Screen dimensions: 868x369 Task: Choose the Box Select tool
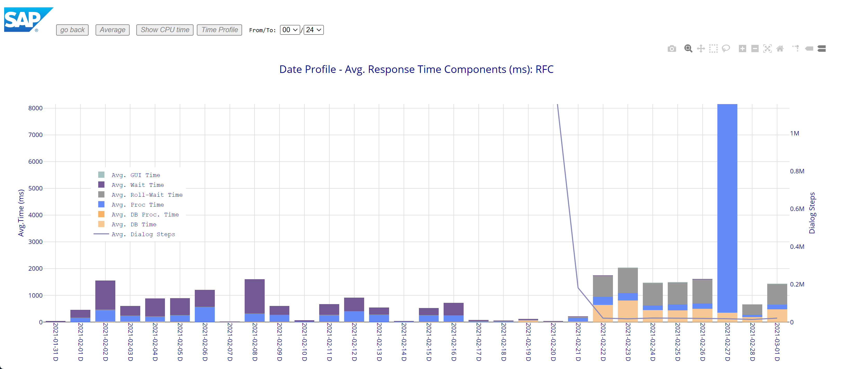click(x=713, y=49)
